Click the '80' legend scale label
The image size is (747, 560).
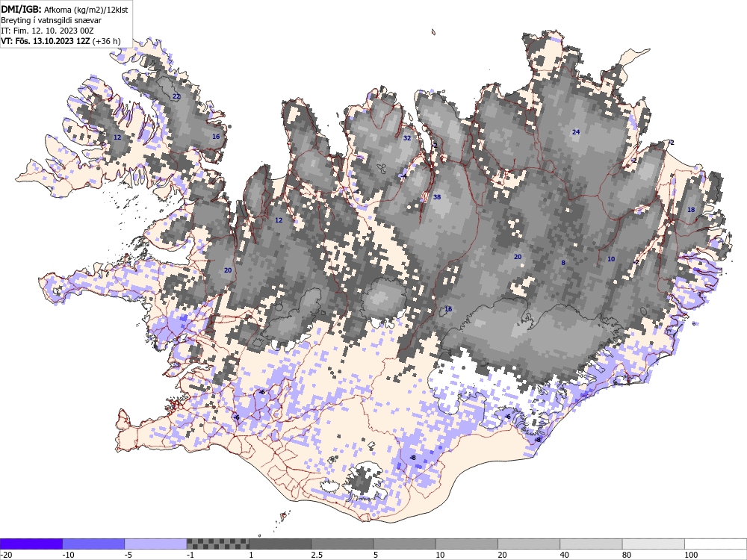(627, 555)
